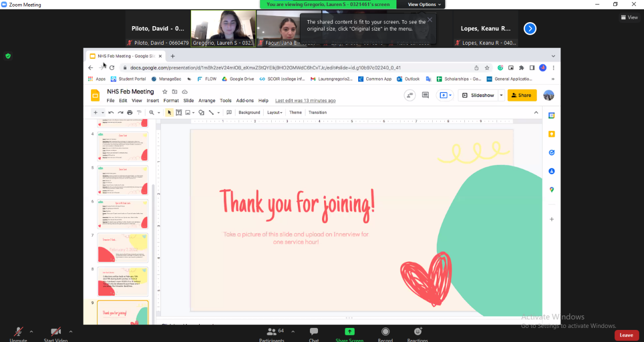Open the comment history icon

click(425, 95)
